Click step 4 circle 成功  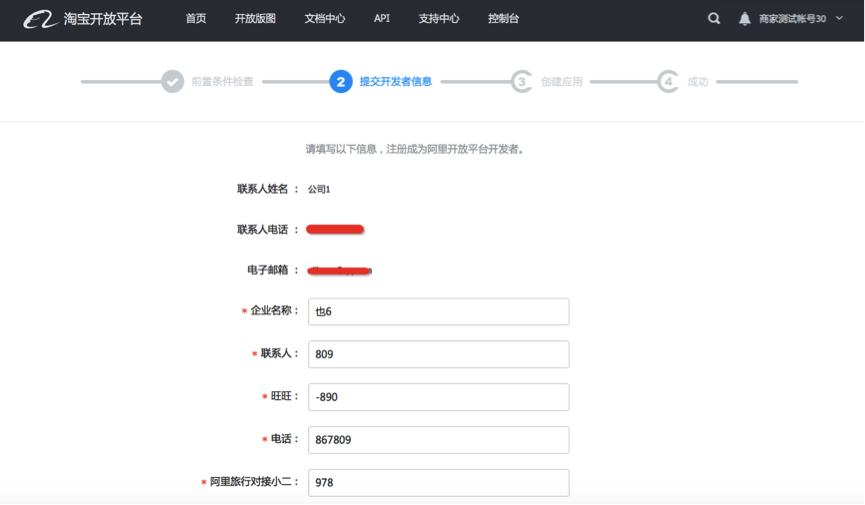click(x=668, y=82)
